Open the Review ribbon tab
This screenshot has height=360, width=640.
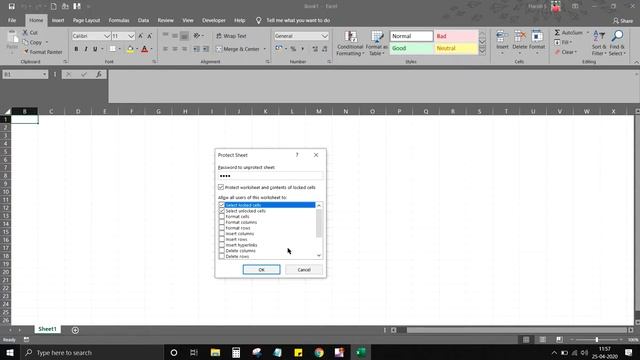pos(165,20)
